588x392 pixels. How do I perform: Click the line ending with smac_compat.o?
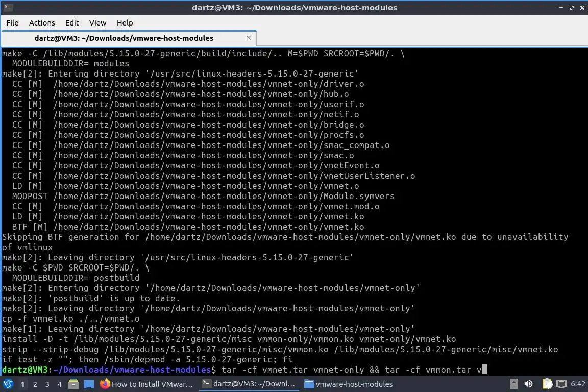click(x=201, y=145)
